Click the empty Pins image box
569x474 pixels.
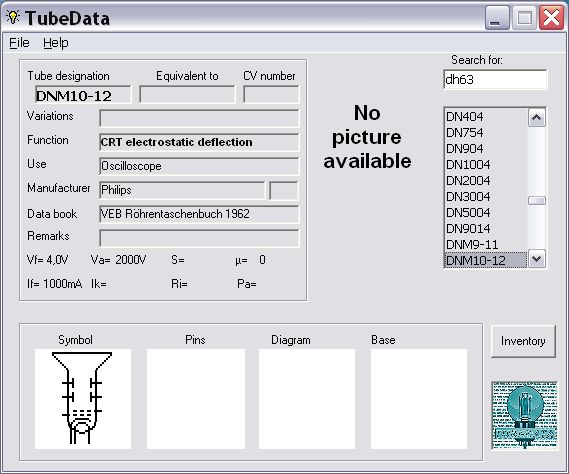point(196,399)
